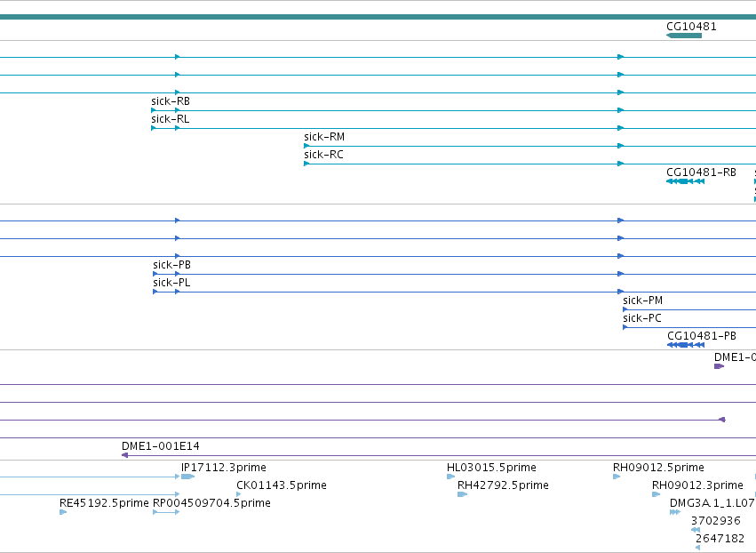The height and width of the screenshot is (553, 756).
Task: Click the DMG3A.1_1.L07 arrow glyph
Action: pyautogui.click(x=675, y=512)
